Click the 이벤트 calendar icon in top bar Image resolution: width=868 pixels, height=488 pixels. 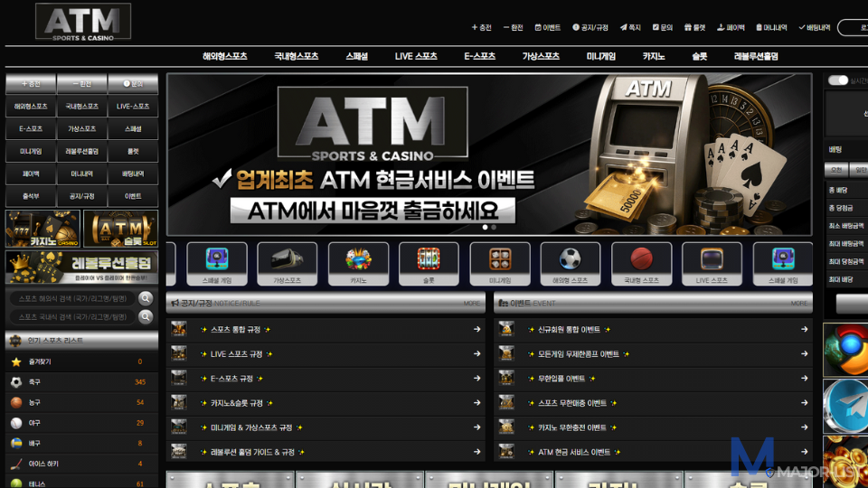pyautogui.click(x=537, y=27)
